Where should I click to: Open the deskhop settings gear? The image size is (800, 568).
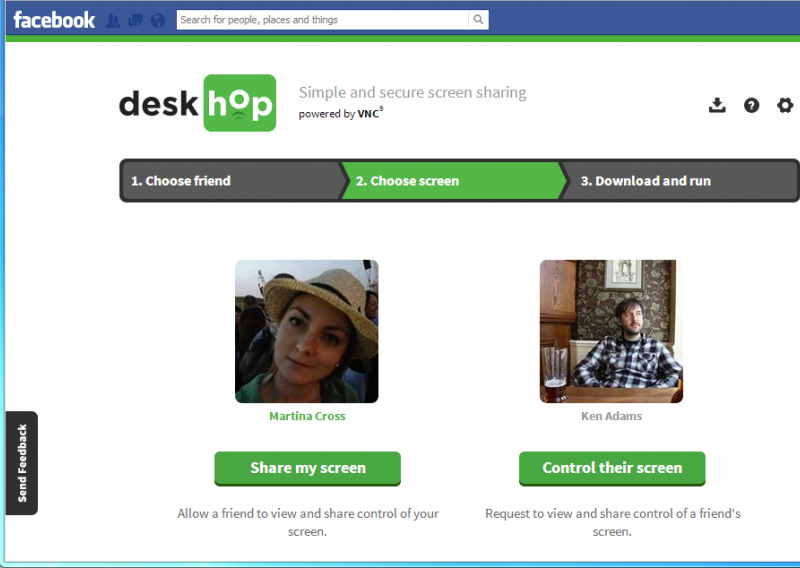(785, 105)
